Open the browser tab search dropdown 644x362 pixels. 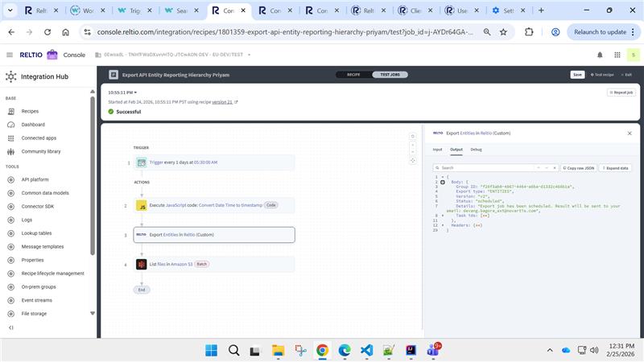point(10,10)
